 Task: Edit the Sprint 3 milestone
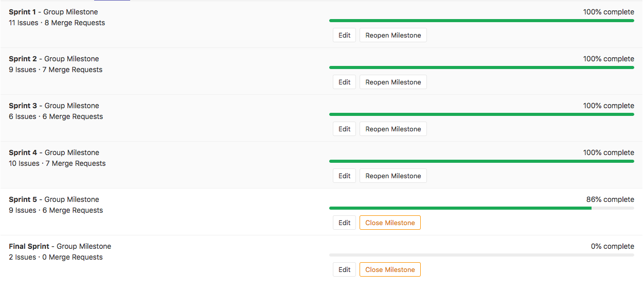(344, 129)
